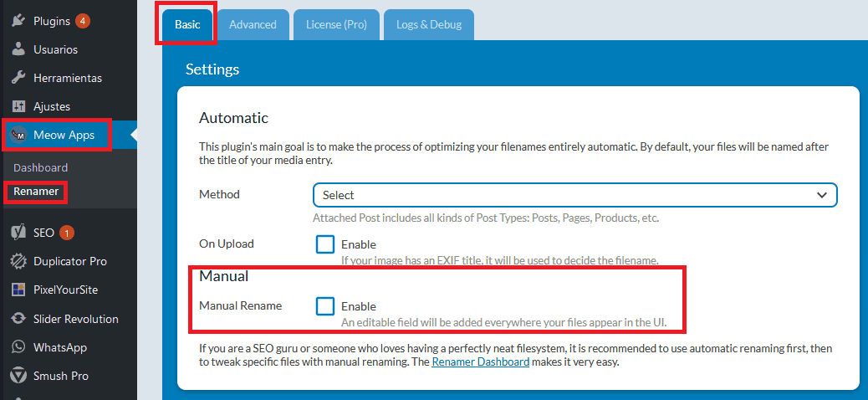
Task: Enable the On Upload checkbox
Action: [x=325, y=244]
